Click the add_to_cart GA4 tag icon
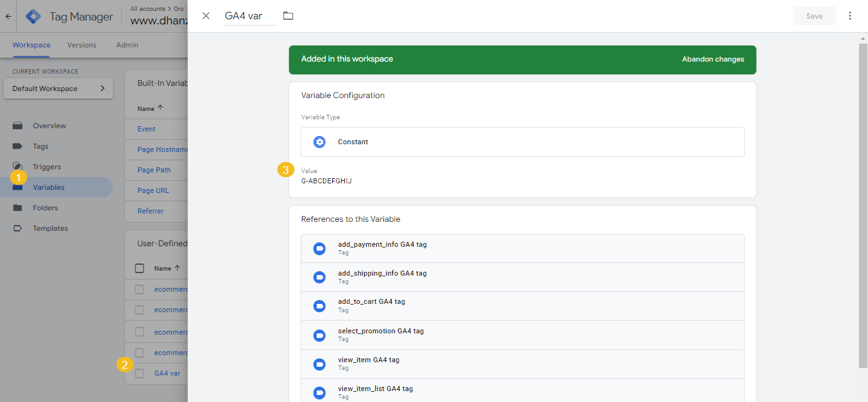868x402 pixels. click(319, 306)
